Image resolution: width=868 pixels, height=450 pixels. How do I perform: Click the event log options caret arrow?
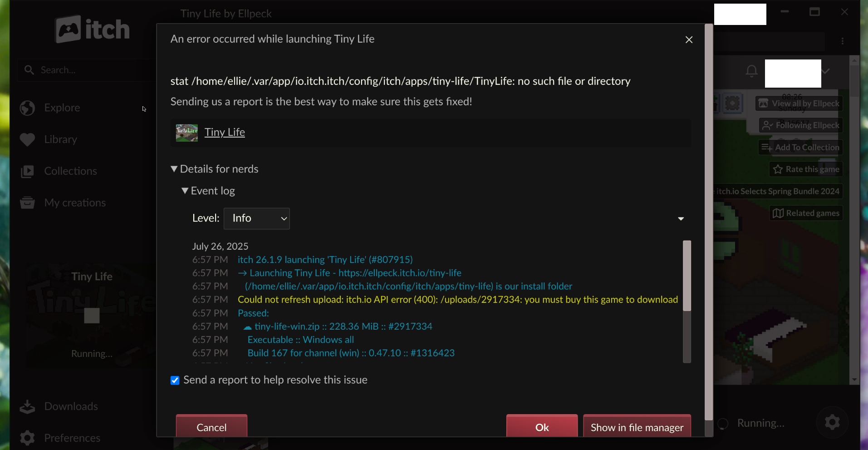tap(681, 219)
